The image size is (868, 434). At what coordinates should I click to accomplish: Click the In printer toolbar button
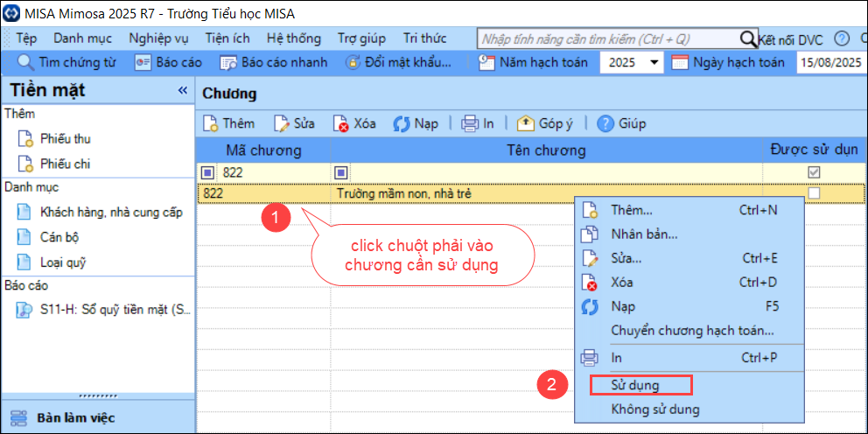pos(477,122)
